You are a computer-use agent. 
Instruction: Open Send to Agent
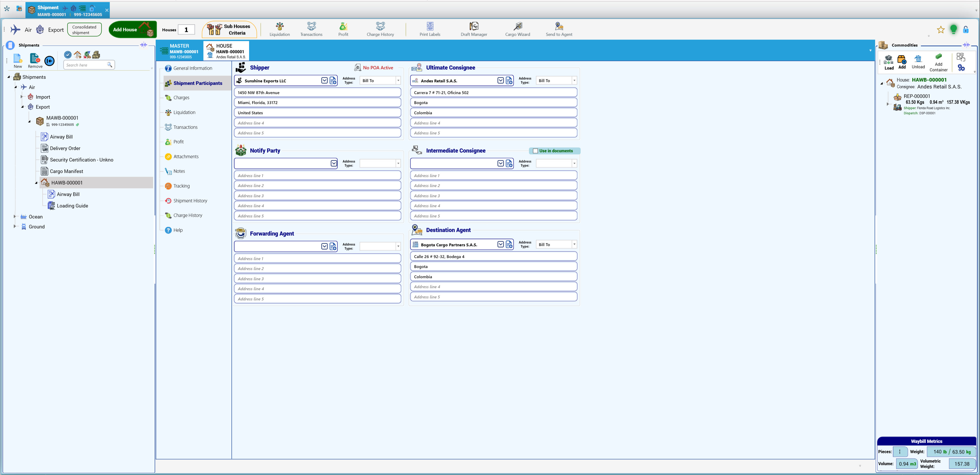point(559,29)
